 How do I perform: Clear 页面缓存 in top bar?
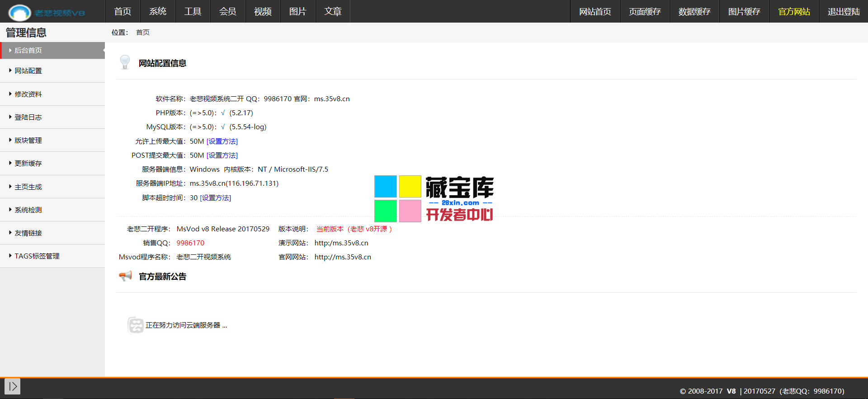[645, 11]
